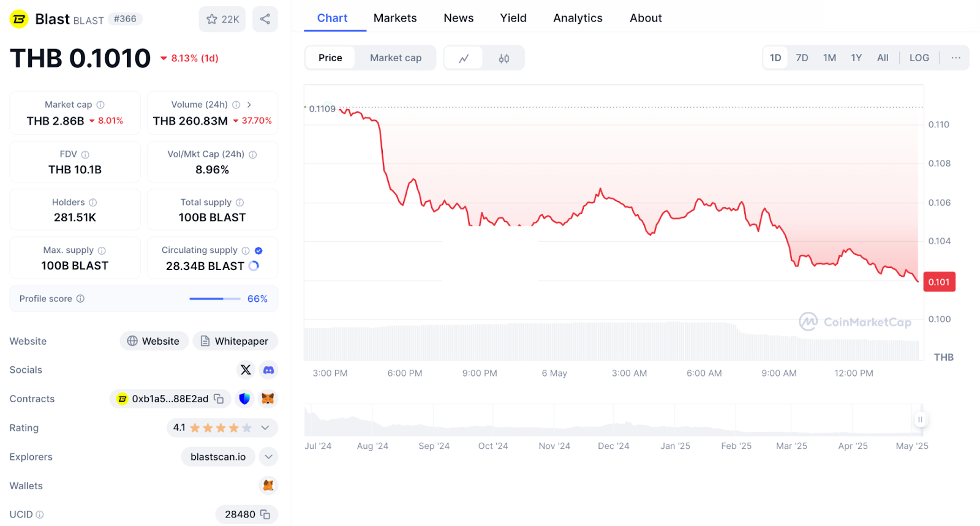The height and width of the screenshot is (526, 980).
Task: Open the Whitepaper link
Action: click(x=235, y=341)
